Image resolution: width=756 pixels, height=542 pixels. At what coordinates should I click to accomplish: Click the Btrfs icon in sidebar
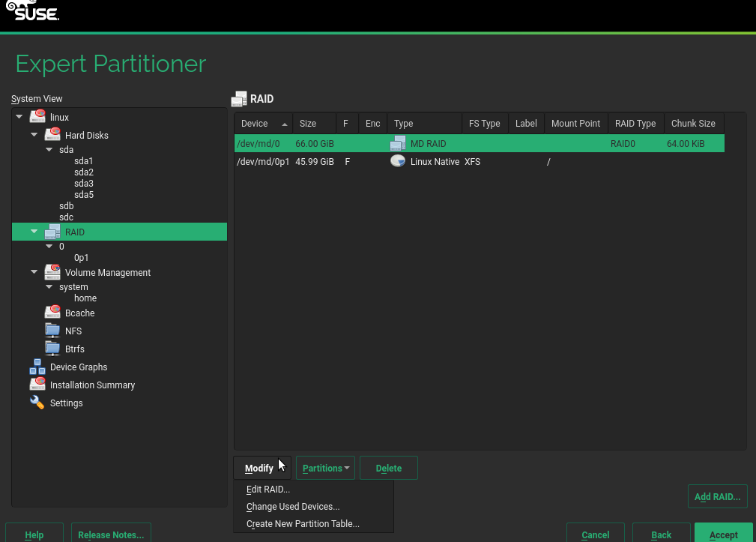(x=52, y=349)
